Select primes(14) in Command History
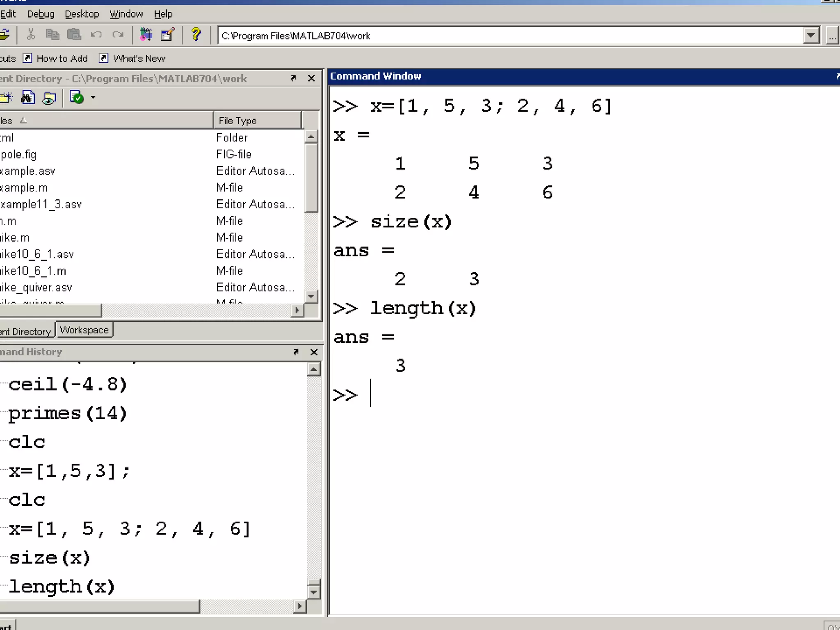 (x=68, y=413)
